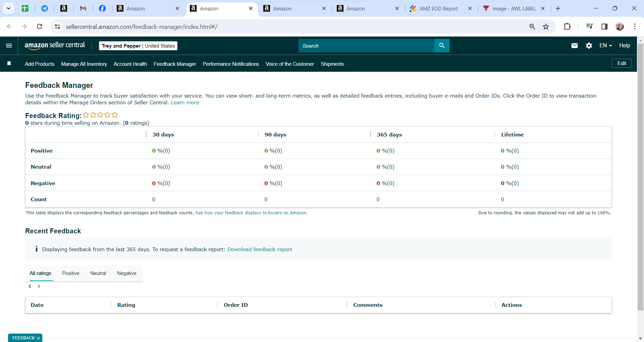Switch to the AMZ EOD Report tab
Image resolution: width=644 pixels, height=342 pixels.
point(438,9)
